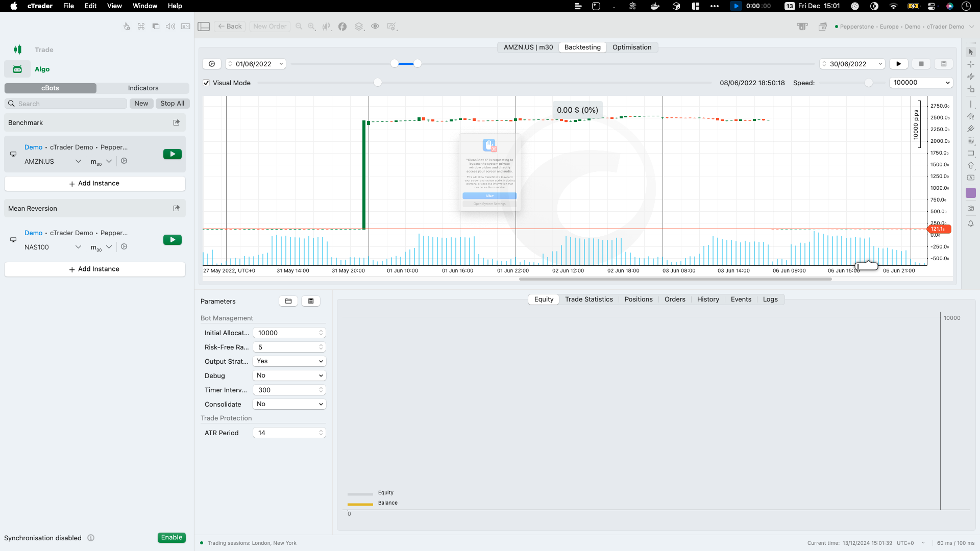980x551 pixels.
Task: Open hotkeys command-symbol icon
Action: (x=141, y=27)
